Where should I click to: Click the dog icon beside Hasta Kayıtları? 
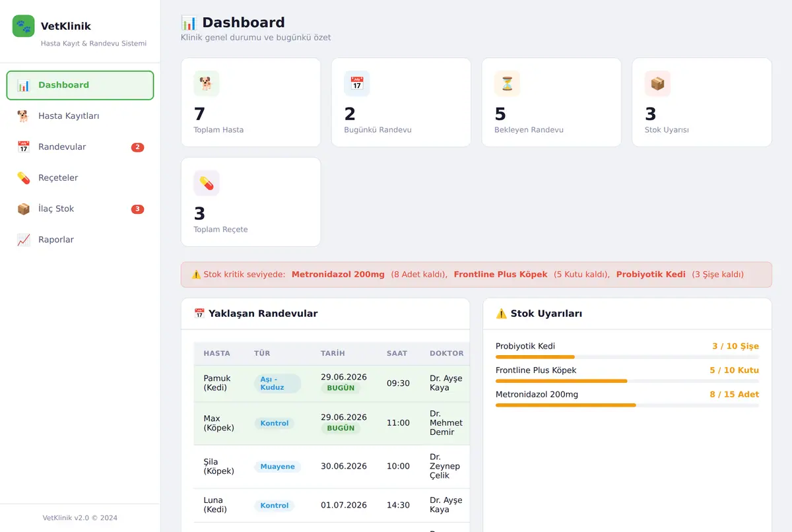(x=24, y=116)
